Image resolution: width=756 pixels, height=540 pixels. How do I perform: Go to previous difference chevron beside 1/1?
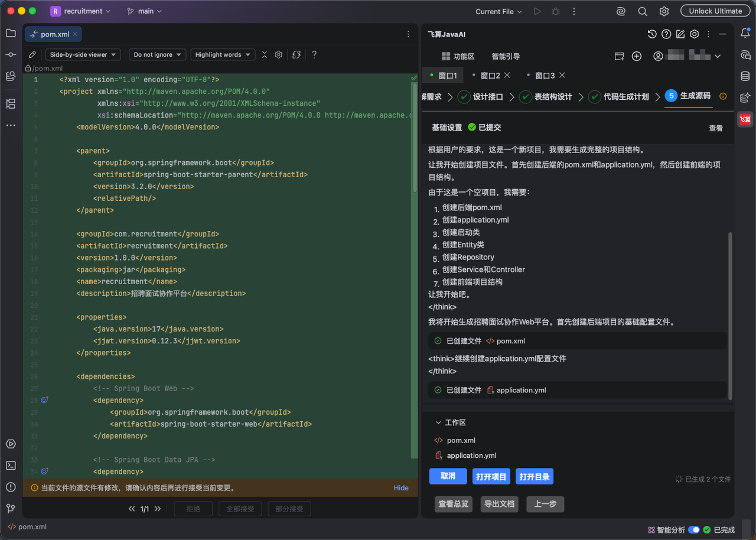pos(132,509)
